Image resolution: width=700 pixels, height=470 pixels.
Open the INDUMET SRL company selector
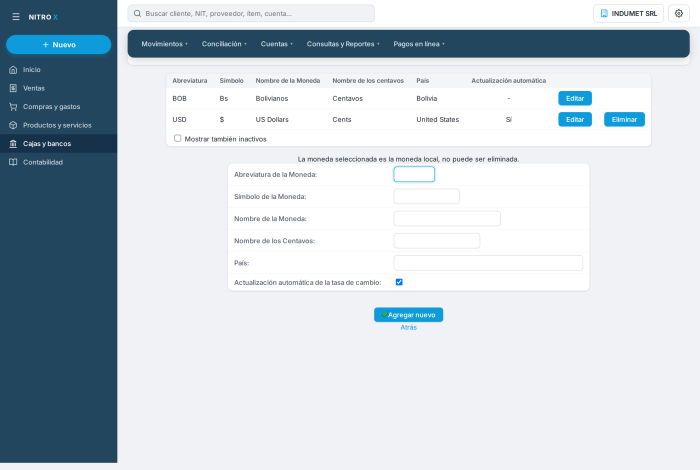(628, 13)
